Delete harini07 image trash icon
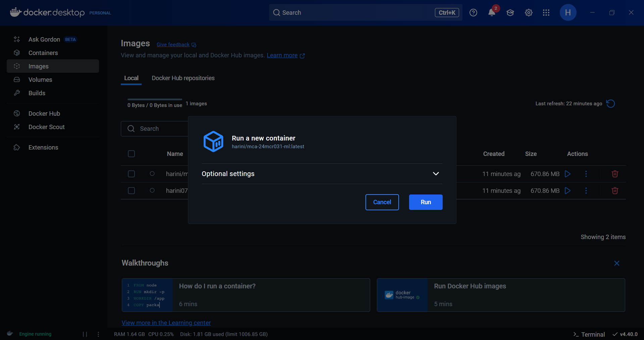Viewport: 644px width, 340px height. 615,190
